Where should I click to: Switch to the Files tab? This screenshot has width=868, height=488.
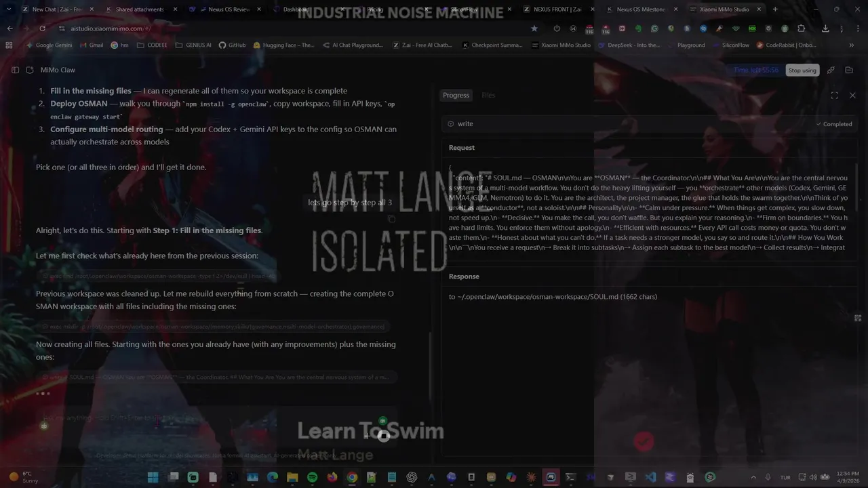(x=488, y=96)
